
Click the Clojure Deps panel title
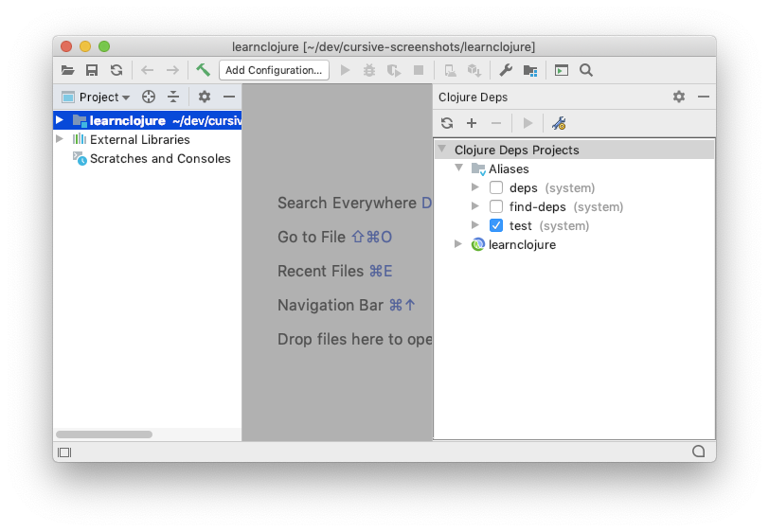click(473, 98)
